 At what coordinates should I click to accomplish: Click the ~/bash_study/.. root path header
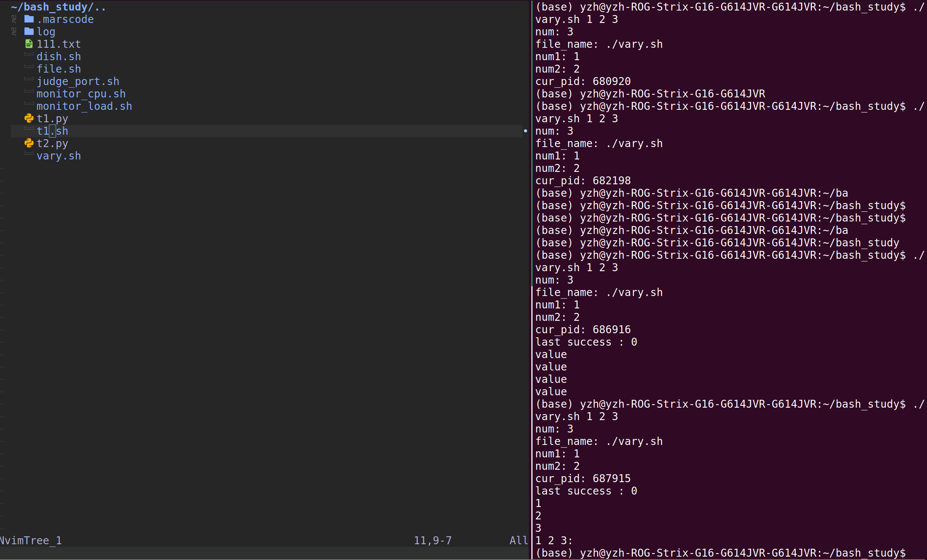point(58,7)
